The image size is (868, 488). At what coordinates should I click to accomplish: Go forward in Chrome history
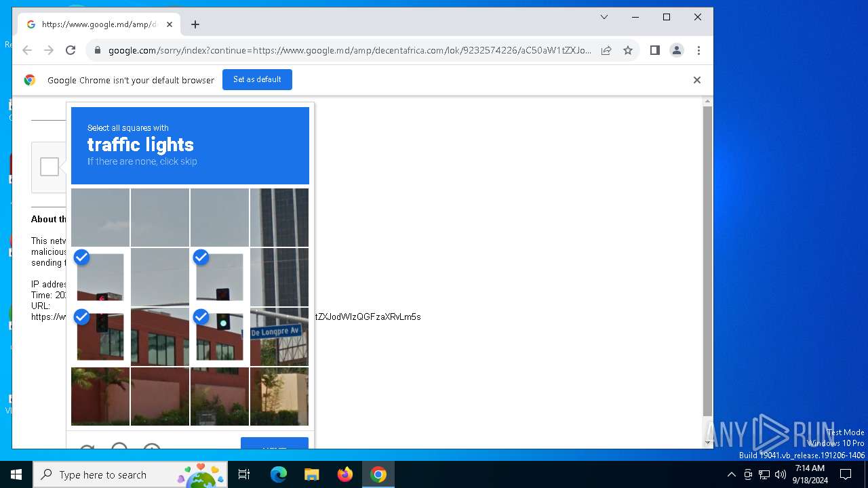(49, 50)
